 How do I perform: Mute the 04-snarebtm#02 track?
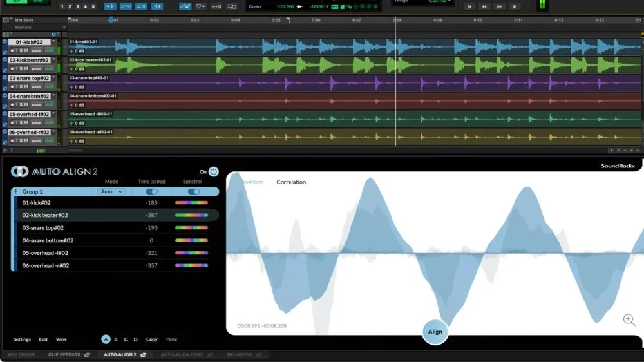[x=26, y=105]
